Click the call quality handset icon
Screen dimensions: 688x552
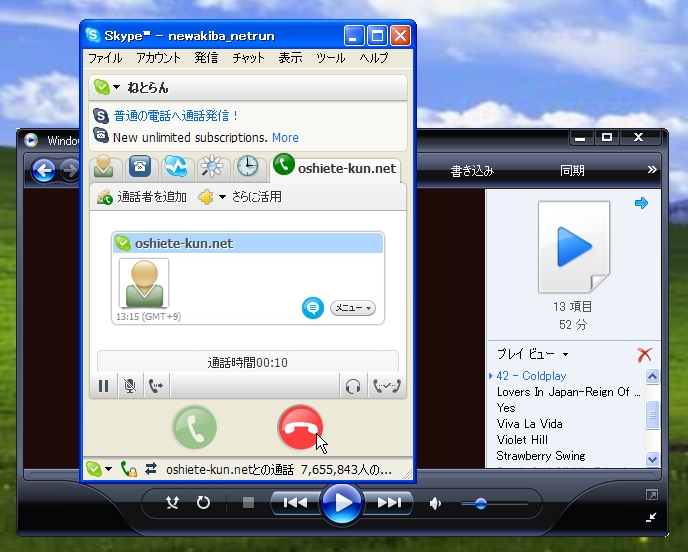(x=387, y=386)
